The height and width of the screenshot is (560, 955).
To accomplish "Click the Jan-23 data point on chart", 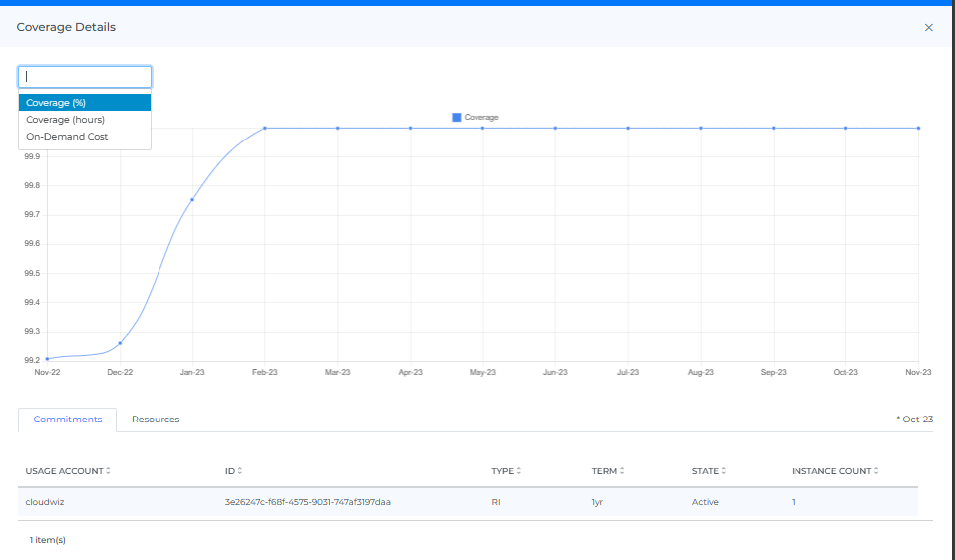I will tap(192, 200).
